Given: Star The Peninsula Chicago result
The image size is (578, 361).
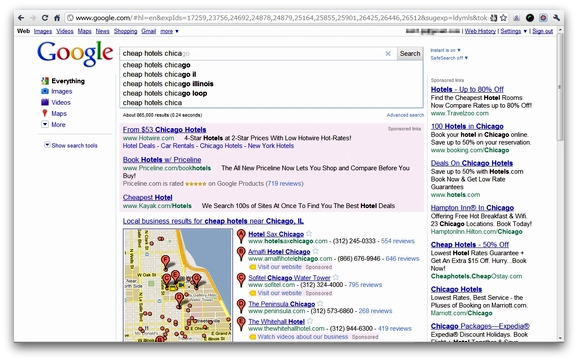Looking at the screenshot, I should tap(320, 303).
